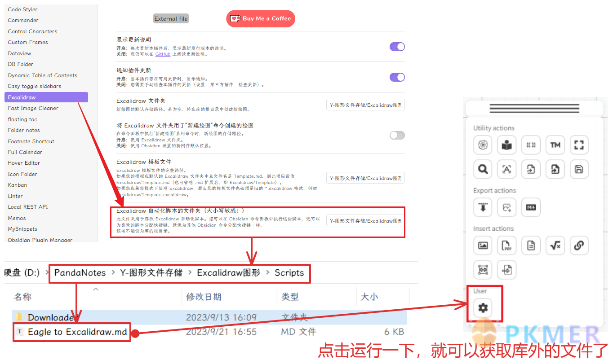Toggle the 显示更新说明 switch
The height and width of the screenshot is (364, 613).
pos(397,47)
